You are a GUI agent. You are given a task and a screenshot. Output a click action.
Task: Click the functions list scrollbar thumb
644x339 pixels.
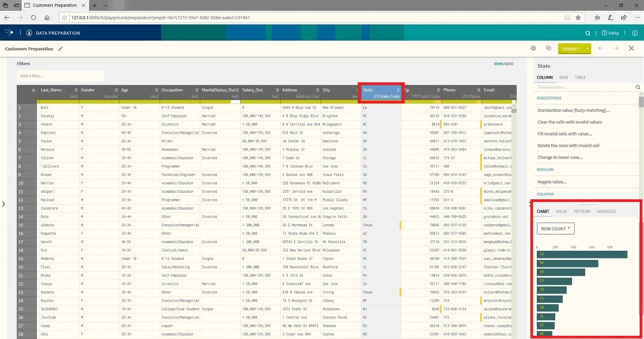coord(641,101)
